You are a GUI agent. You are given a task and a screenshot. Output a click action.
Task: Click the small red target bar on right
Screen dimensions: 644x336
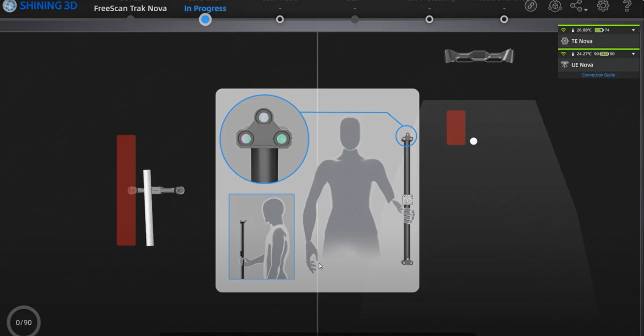pyautogui.click(x=456, y=128)
